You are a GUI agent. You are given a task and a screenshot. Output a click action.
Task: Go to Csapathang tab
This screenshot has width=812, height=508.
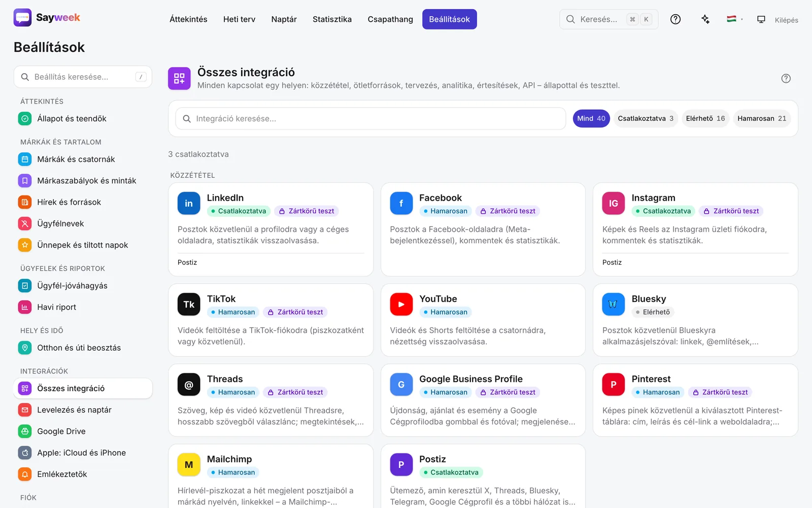click(390, 19)
